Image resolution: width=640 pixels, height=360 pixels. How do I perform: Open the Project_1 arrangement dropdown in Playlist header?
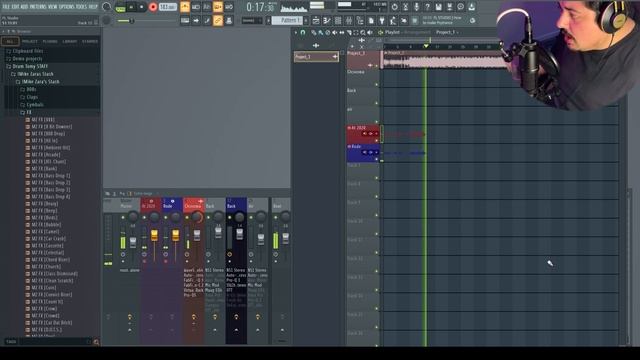[x=447, y=32]
